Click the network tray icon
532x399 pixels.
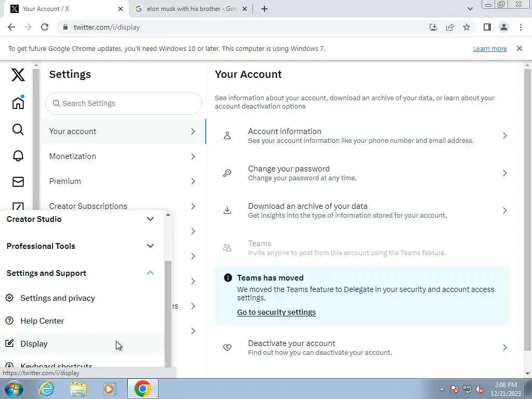pyautogui.click(x=467, y=390)
